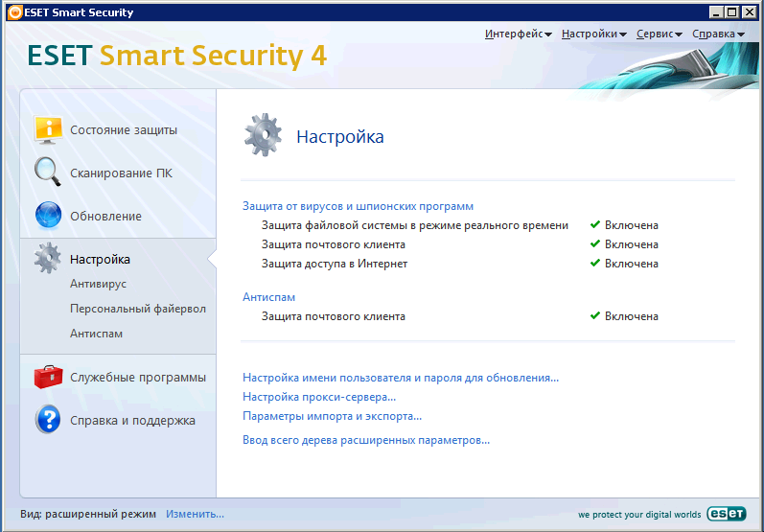
Task: Click the blue question mark help icon
Action: 48,420
